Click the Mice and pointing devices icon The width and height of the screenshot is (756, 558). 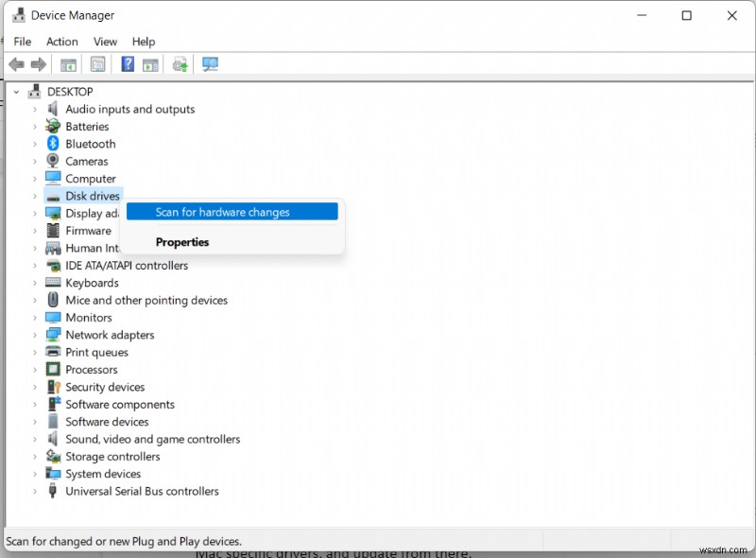(x=53, y=300)
